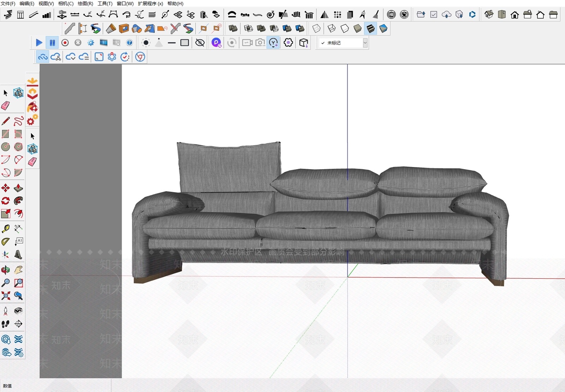Select the Freehand curve tool
Screen dimensions: 565x392
(x=18, y=121)
